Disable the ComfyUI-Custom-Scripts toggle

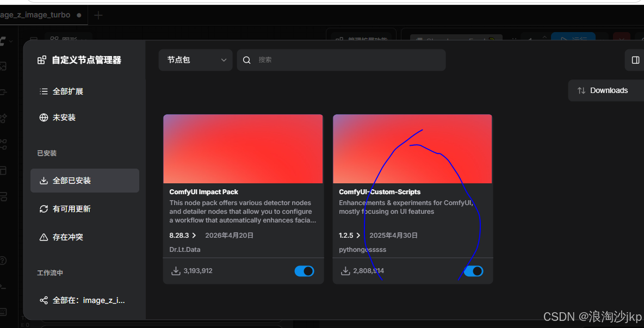click(x=474, y=271)
